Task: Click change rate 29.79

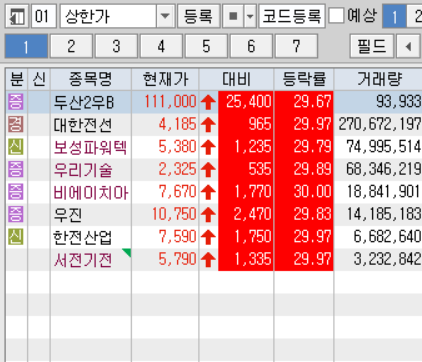Action: tap(313, 147)
